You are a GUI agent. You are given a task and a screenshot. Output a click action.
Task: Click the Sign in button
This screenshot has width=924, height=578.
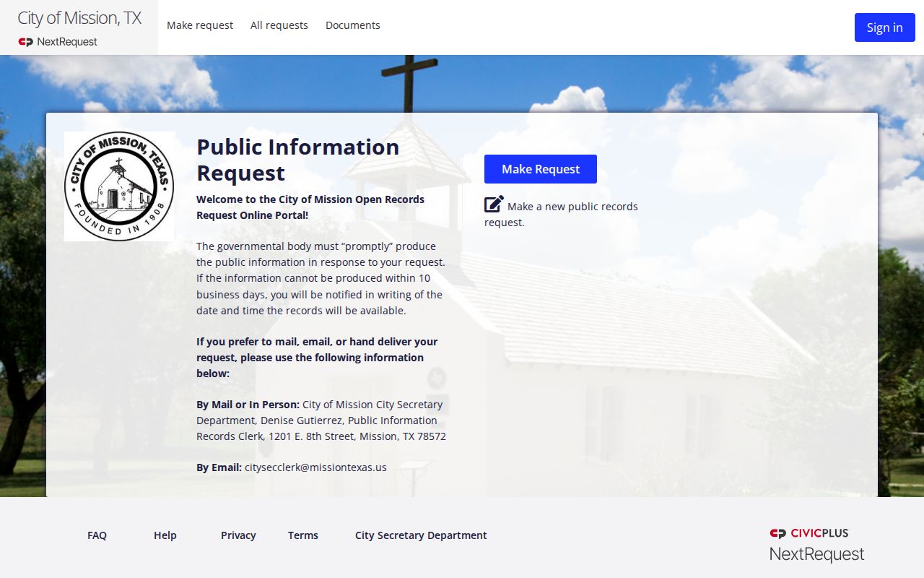(x=885, y=27)
